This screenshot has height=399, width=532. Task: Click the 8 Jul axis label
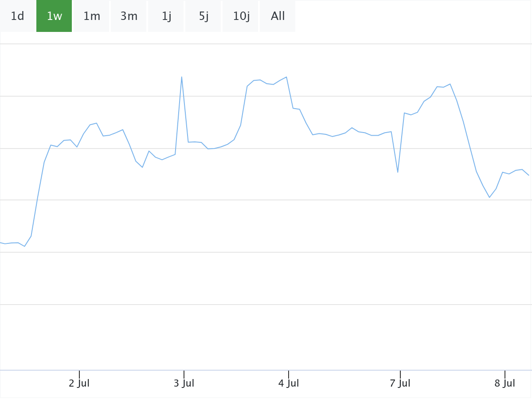click(505, 383)
